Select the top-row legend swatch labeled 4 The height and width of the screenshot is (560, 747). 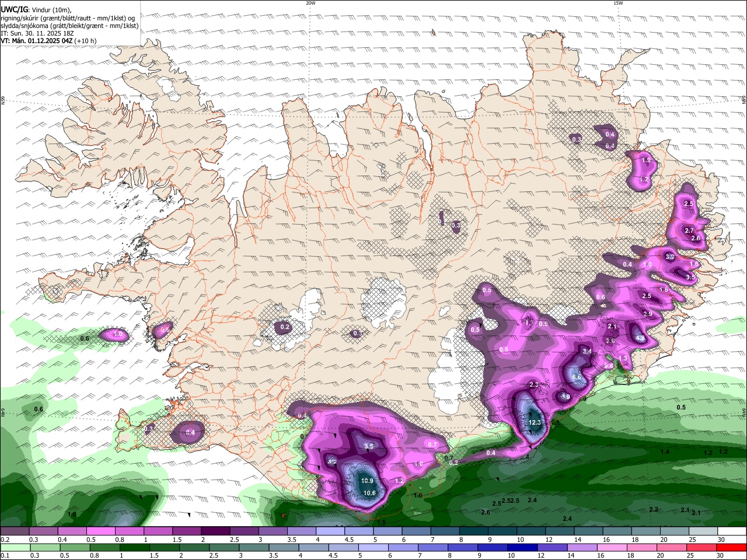pyautogui.click(x=330, y=531)
